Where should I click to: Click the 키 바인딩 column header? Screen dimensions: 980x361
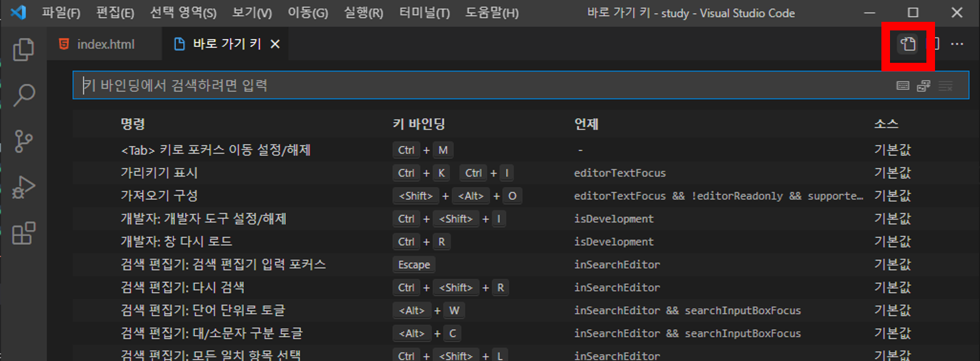pos(419,124)
